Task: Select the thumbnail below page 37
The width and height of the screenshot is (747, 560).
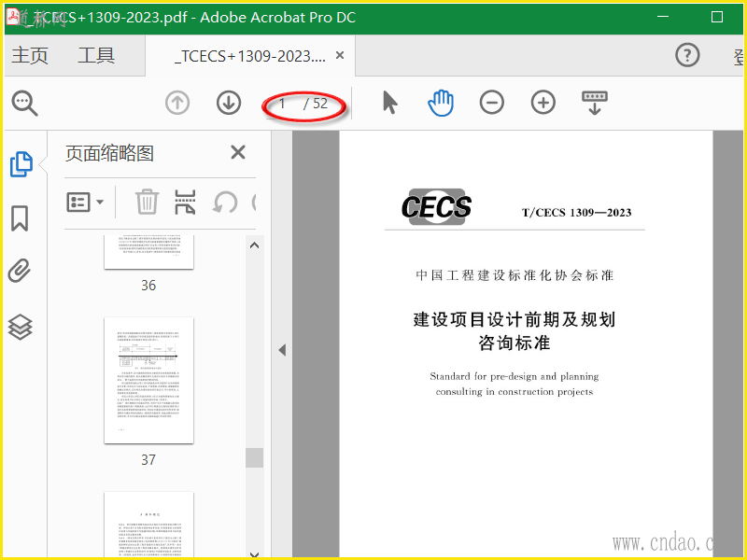Action: [x=148, y=525]
